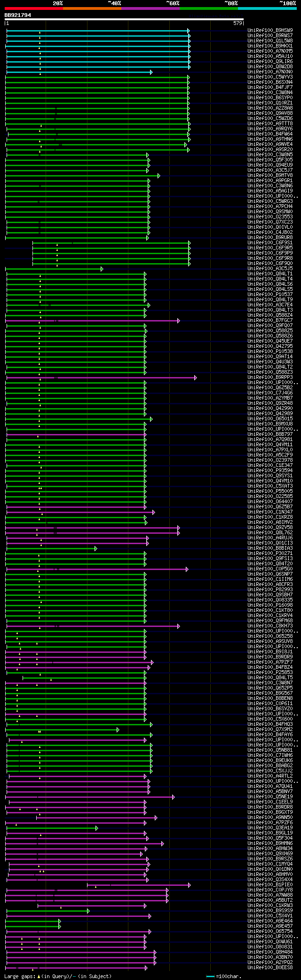Select the UniRef100_C4JB02 label

click(270, 233)
